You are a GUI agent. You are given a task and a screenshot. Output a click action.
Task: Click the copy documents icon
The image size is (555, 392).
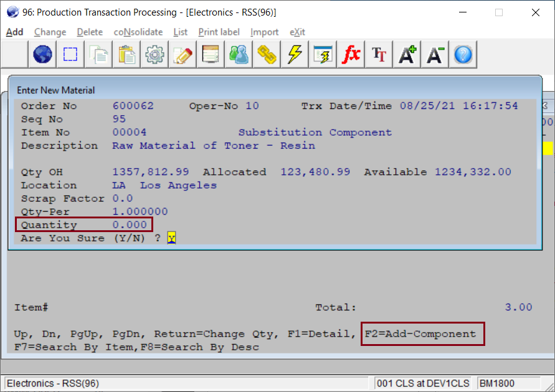98,54
